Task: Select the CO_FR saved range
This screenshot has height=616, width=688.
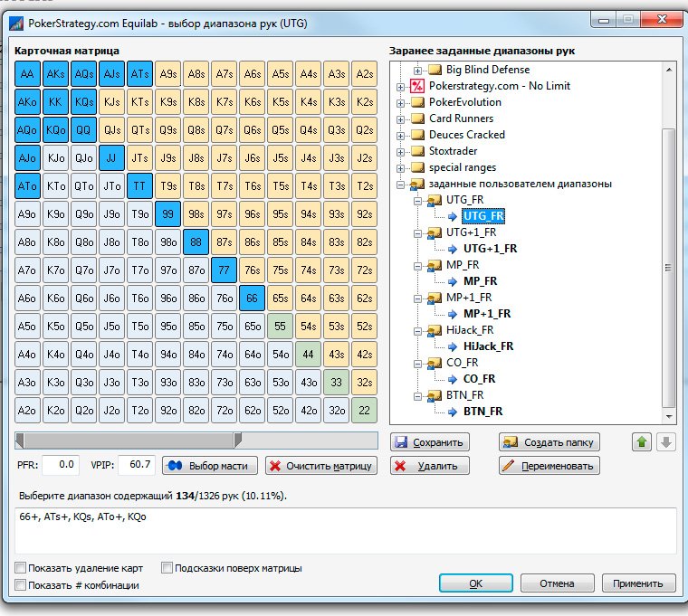Action: [479, 379]
